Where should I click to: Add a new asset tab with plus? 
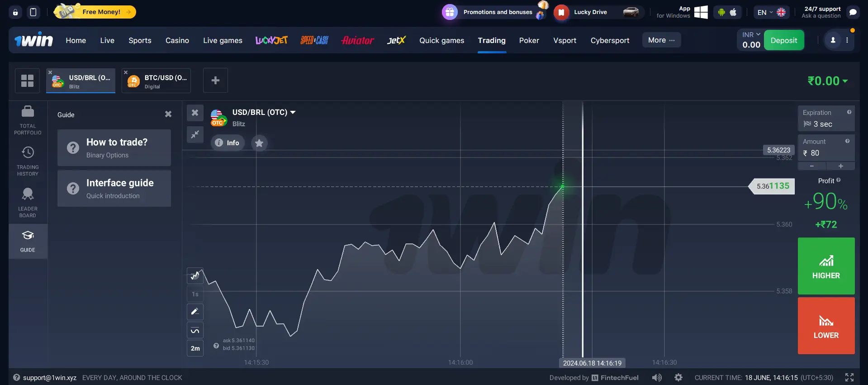point(215,81)
